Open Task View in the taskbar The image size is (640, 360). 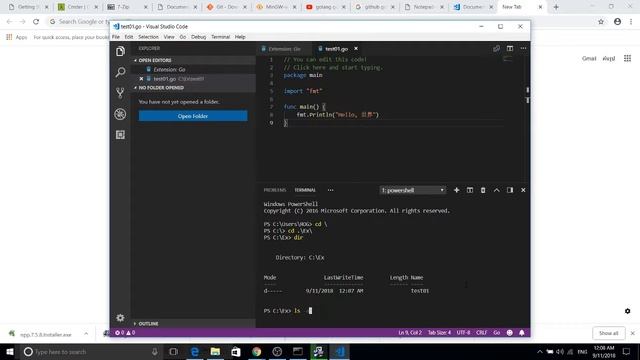(x=173, y=351)
